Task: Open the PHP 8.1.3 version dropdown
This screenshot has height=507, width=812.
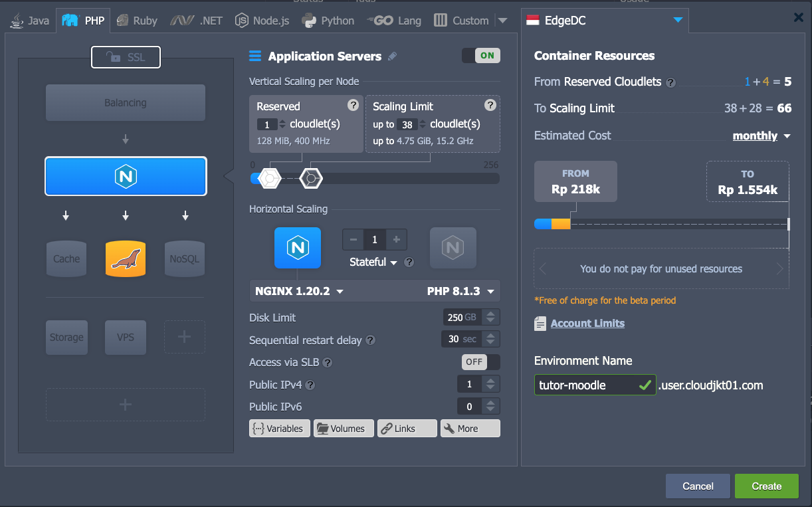Action: tap(460, 291)
